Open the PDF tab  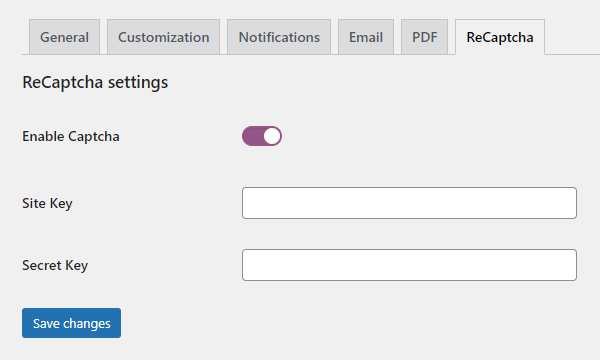click(x=424, y=37)
